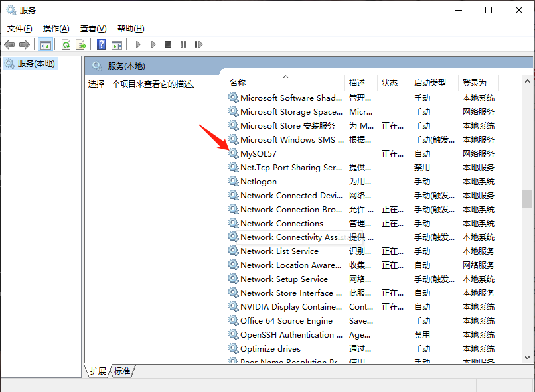
Task: Select the OpenSSH Authentication service
Action: point(291,335)
